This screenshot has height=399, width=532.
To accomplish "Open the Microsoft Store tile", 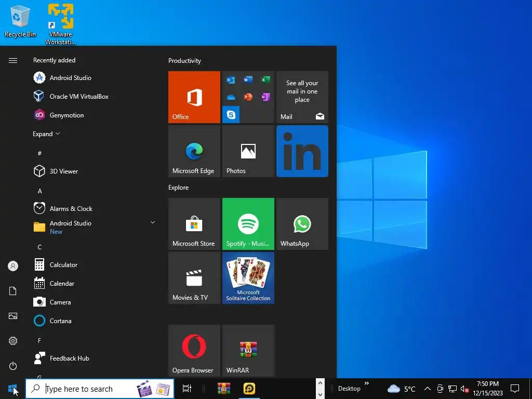I will 194,224.
